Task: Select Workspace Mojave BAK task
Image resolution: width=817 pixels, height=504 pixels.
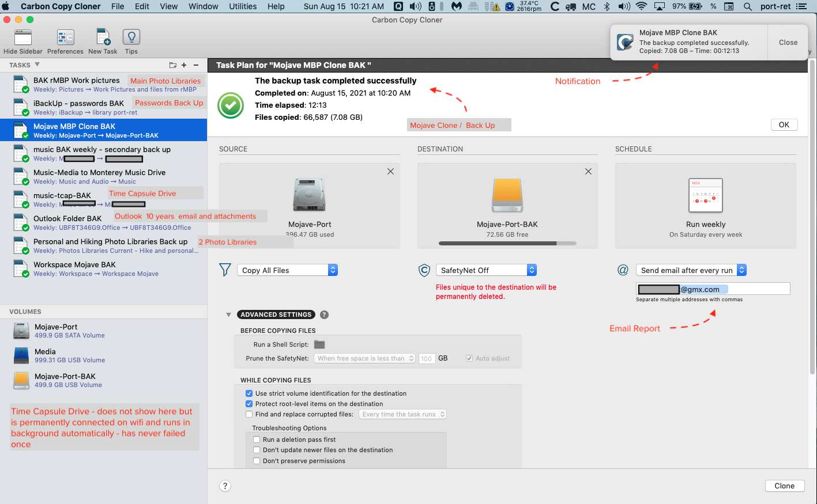Action: click(104, 268)
